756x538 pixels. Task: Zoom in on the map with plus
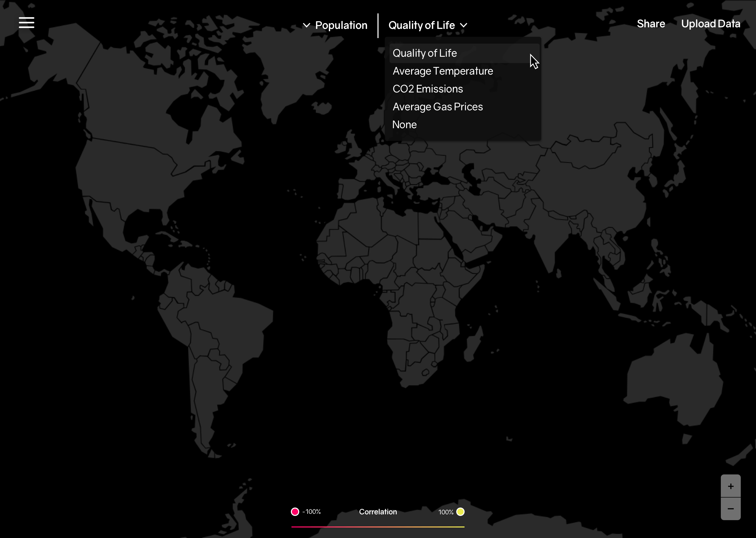point(731,486)
